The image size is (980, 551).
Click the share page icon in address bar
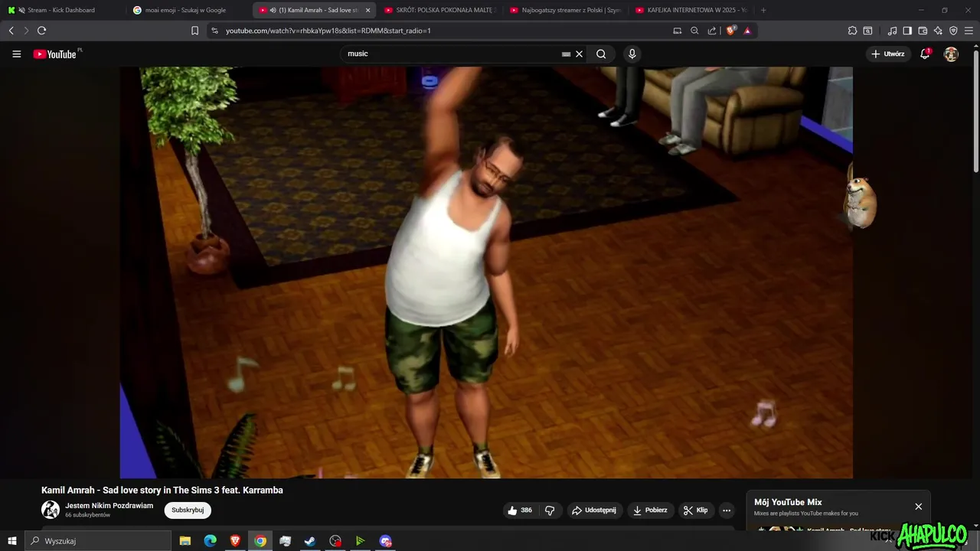click(x=712, y=31)
